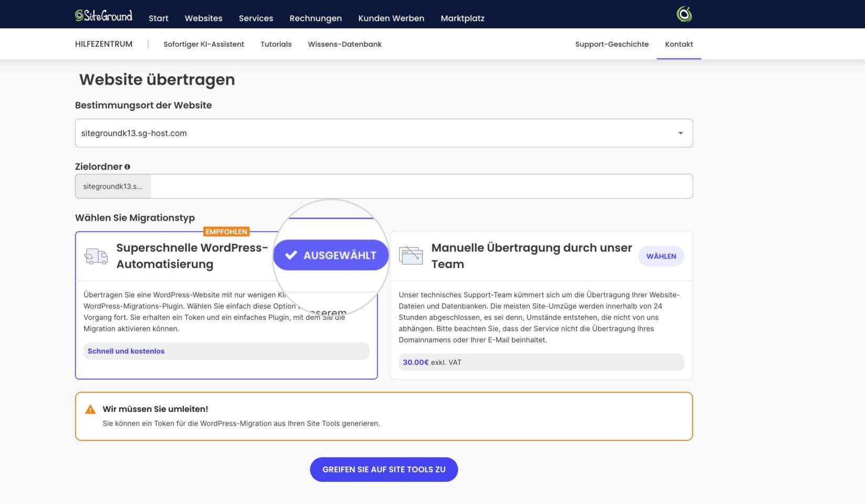Click the 30.00€ exkl. VAT price
The width and height of the screenshot is (865, 504).
[432, 362]
